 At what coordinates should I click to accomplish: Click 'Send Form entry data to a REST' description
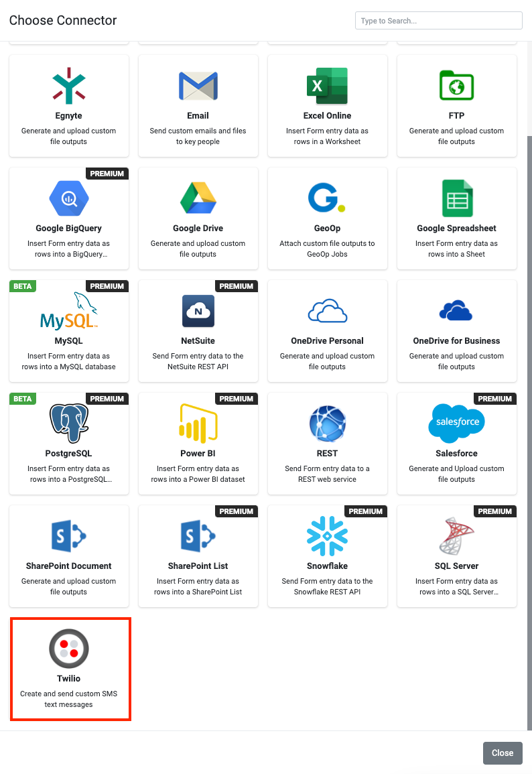pos(327,468)
